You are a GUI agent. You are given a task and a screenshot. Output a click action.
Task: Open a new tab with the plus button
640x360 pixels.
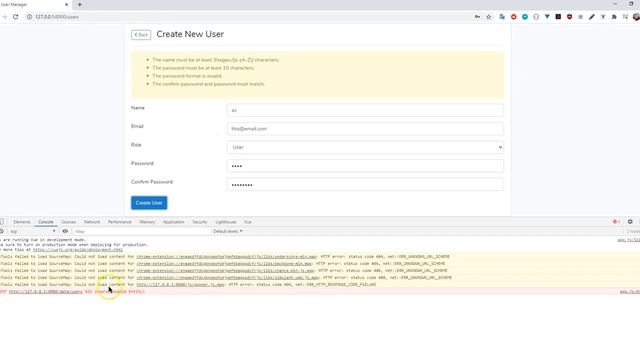click(x=80, y=4)
